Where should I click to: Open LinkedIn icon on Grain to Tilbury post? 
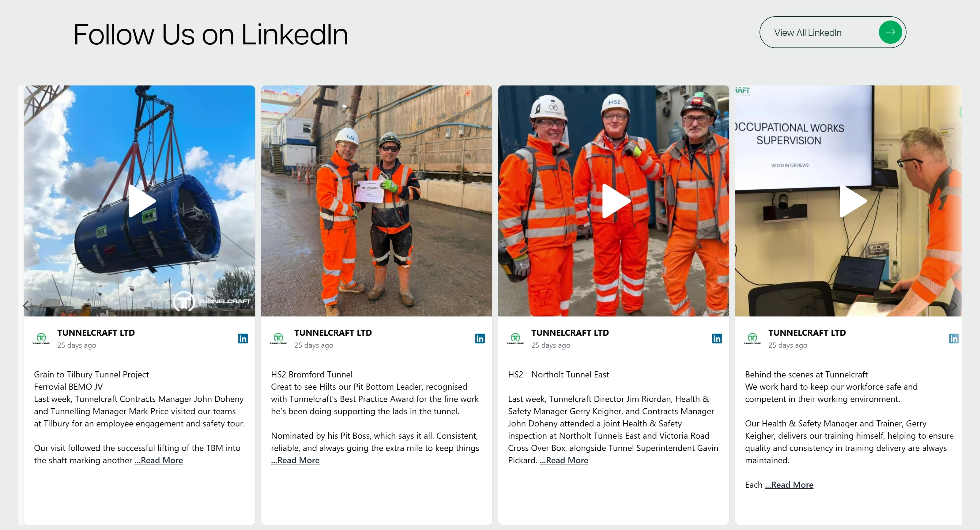[x=243, y=338]
